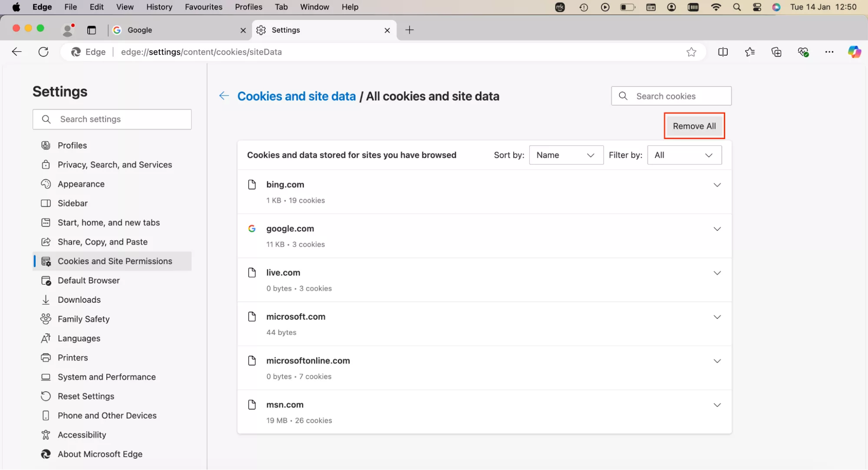Open the Collections toolbar icon

776,52
